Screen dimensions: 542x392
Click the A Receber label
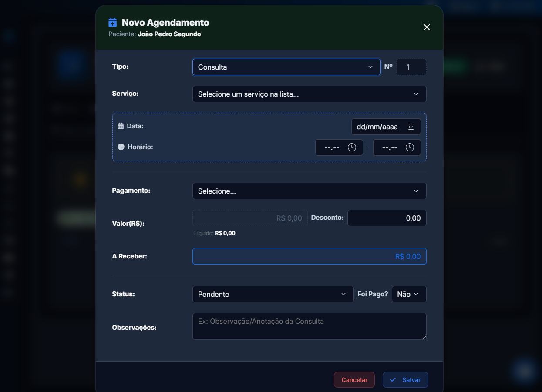click(x=130, y=256)
